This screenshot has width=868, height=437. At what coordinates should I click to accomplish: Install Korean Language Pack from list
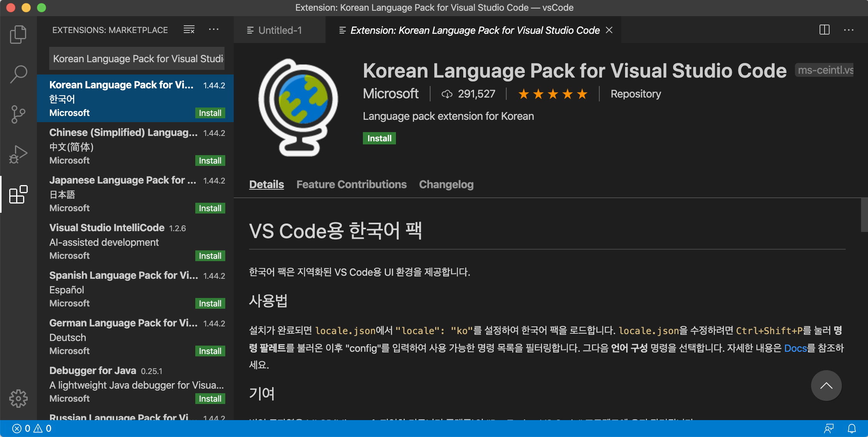point(210,113)
